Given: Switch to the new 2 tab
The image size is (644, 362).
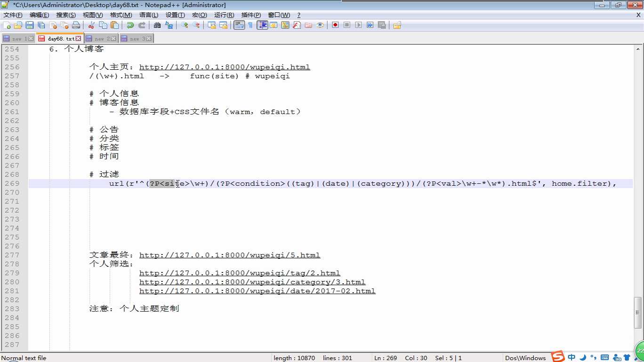Looking at the screenshot, I should coord(101,39).
